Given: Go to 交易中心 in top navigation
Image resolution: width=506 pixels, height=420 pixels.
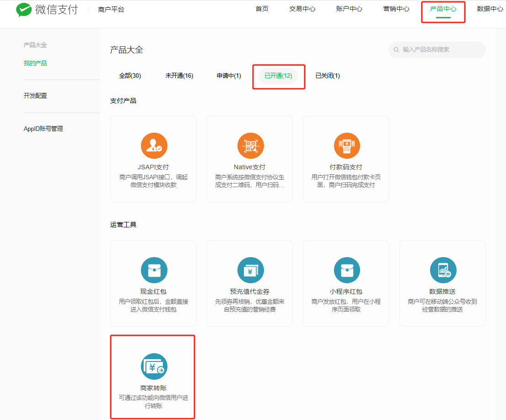Looking at the screenshot, I should pos(302,9).
